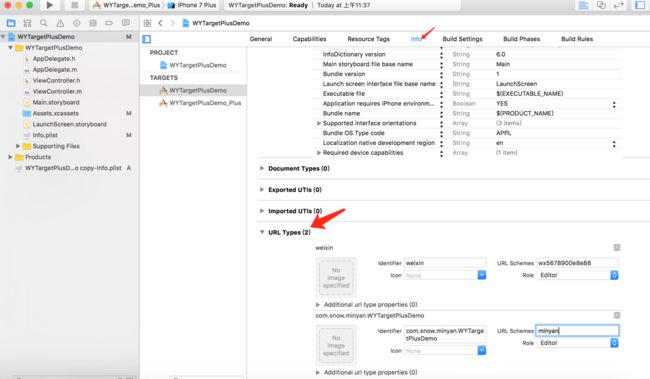
Task: Open weixin Icon dropdown
Action: coord(482,275)
